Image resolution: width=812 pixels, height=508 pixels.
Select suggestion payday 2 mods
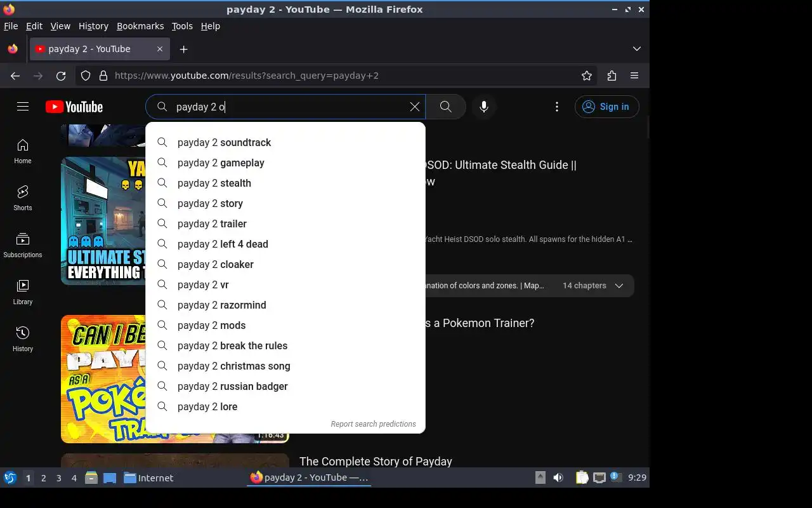(285, 325)
